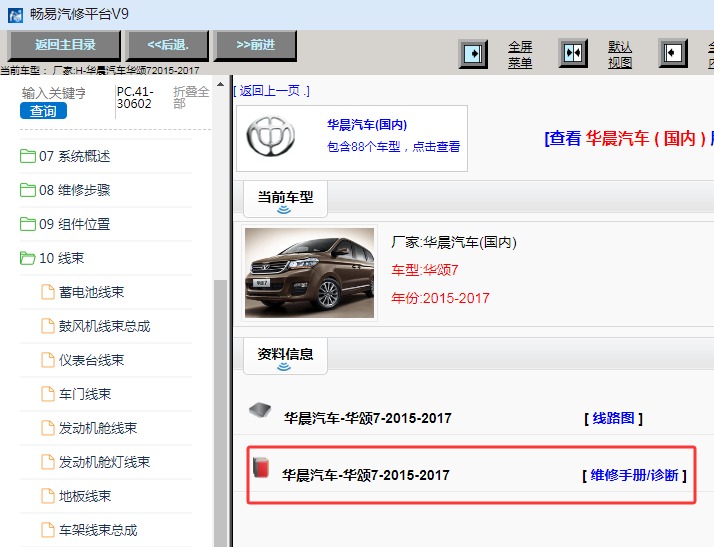Open the 维修手册/诊断 link

click(x=634, y=475)
